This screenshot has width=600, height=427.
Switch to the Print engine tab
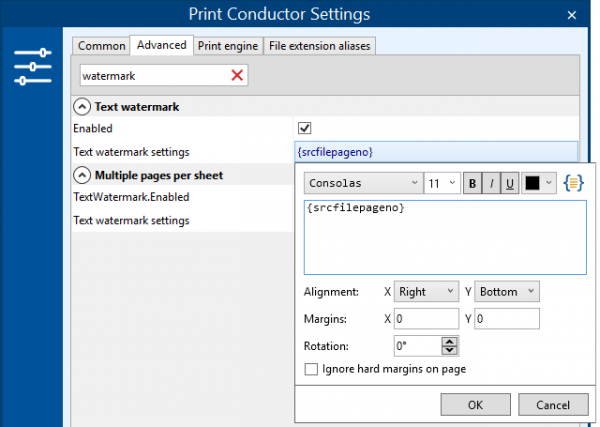228,46
